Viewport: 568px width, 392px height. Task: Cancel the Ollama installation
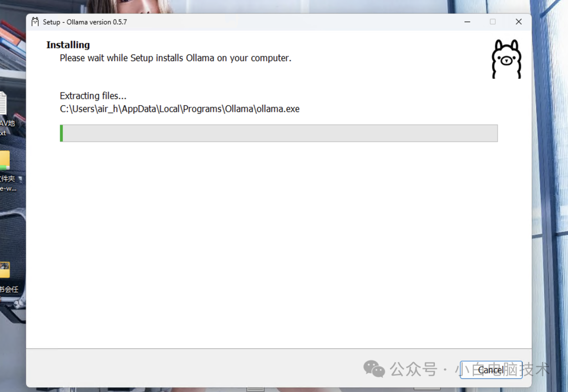(491, 370)
